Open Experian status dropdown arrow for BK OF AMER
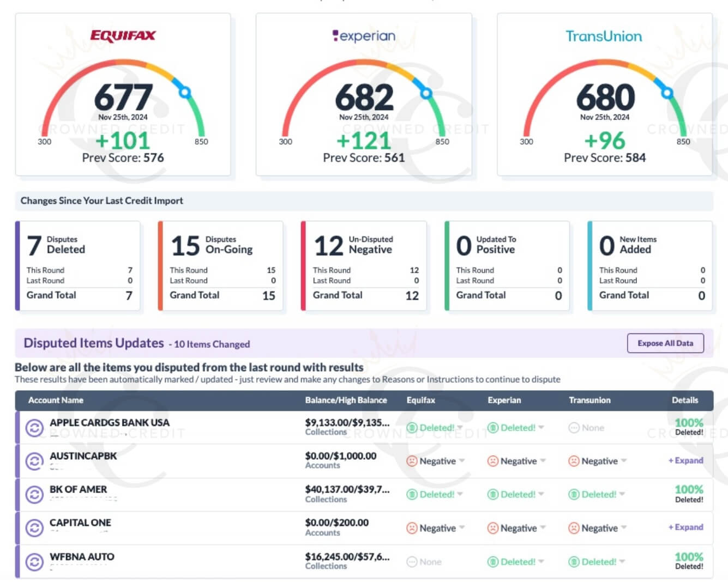The image size is (728, 582). click(x=542, y=494)
